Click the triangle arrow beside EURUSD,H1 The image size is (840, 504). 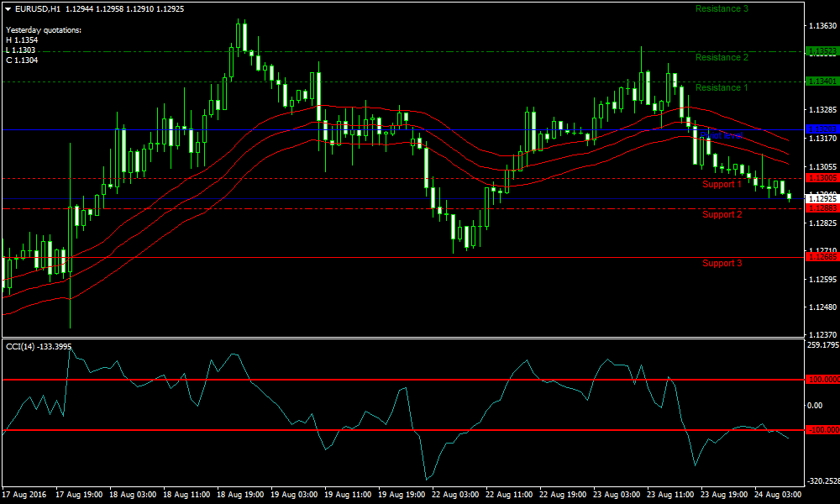pos(8,8)
